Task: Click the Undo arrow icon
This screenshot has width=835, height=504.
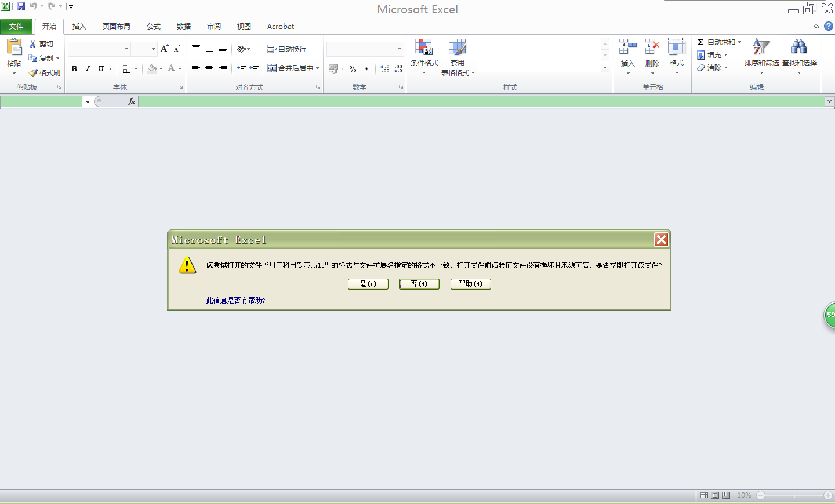Action: click(x=34, y=6)
